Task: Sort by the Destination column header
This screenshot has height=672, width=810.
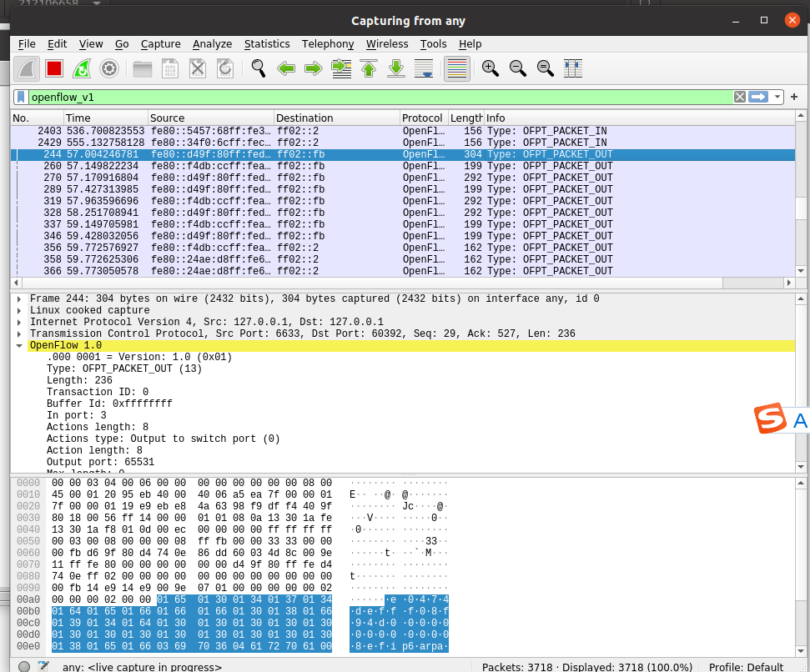Action: [x=337, y=118]
